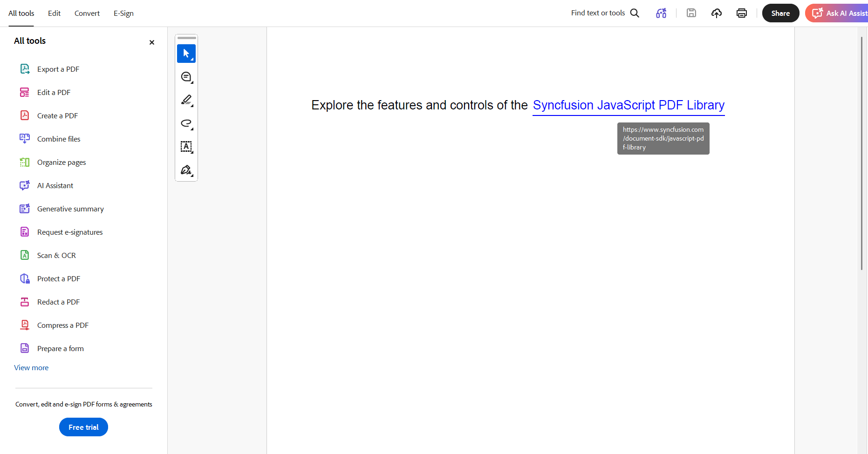Click the Print icon
Image resolution: width=868 pixels, height=454 pixels.
pyautogui.click(x=742, y=13)
